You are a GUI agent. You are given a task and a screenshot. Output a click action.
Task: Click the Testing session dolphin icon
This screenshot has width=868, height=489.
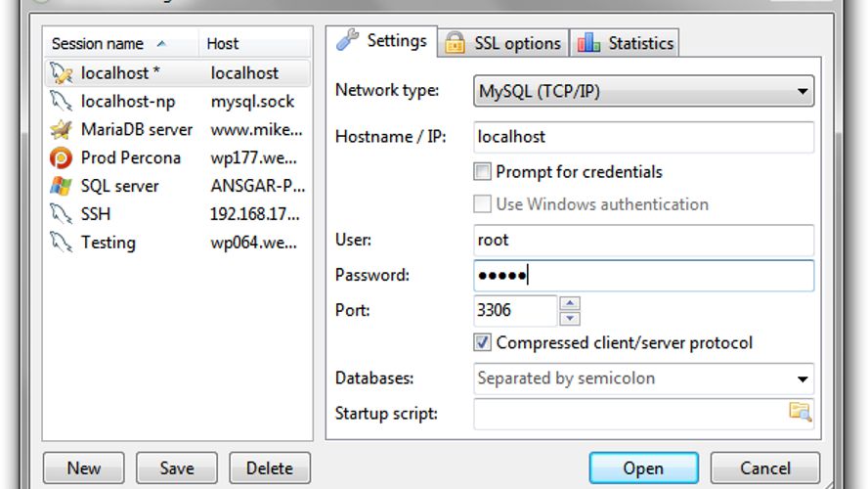pos(61,242)
